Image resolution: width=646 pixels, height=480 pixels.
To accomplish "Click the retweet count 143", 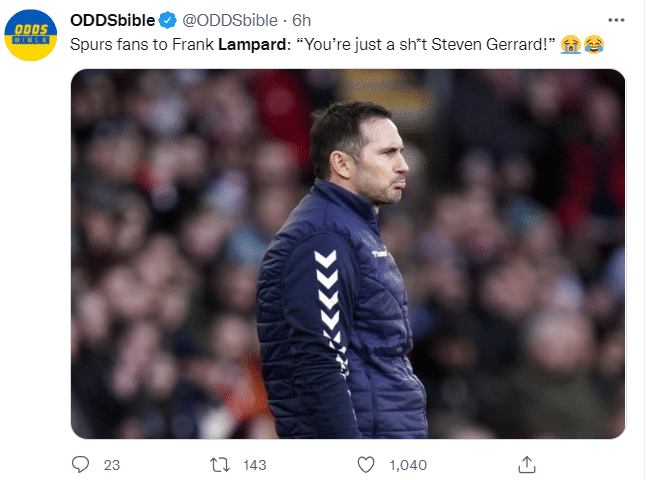I will [256, 465].
